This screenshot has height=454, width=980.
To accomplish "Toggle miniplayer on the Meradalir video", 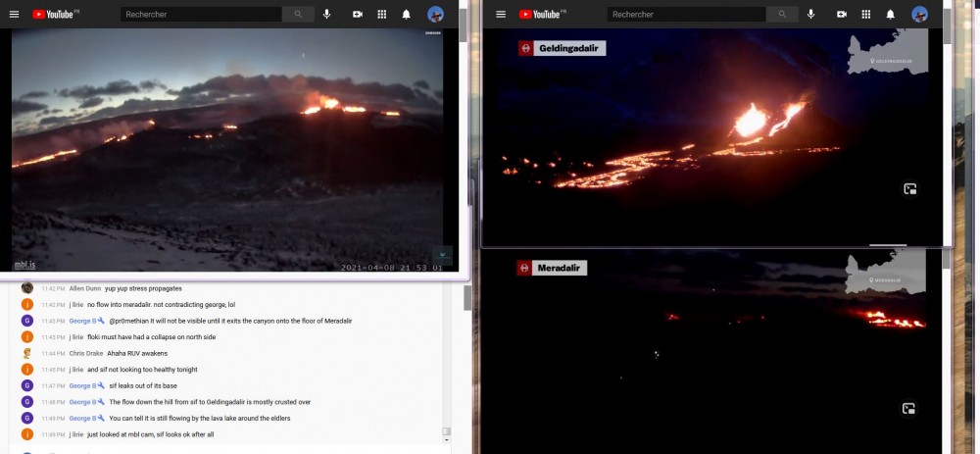I will [x=909, y=409].
